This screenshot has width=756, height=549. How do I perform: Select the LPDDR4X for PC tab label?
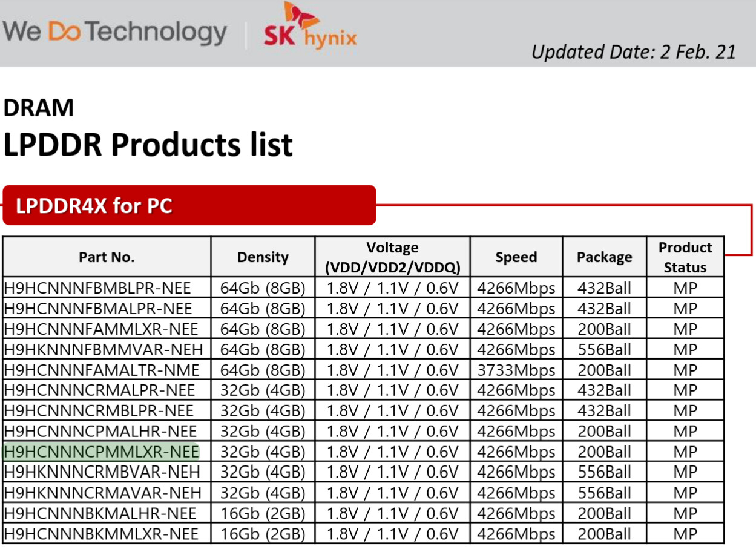94,206
